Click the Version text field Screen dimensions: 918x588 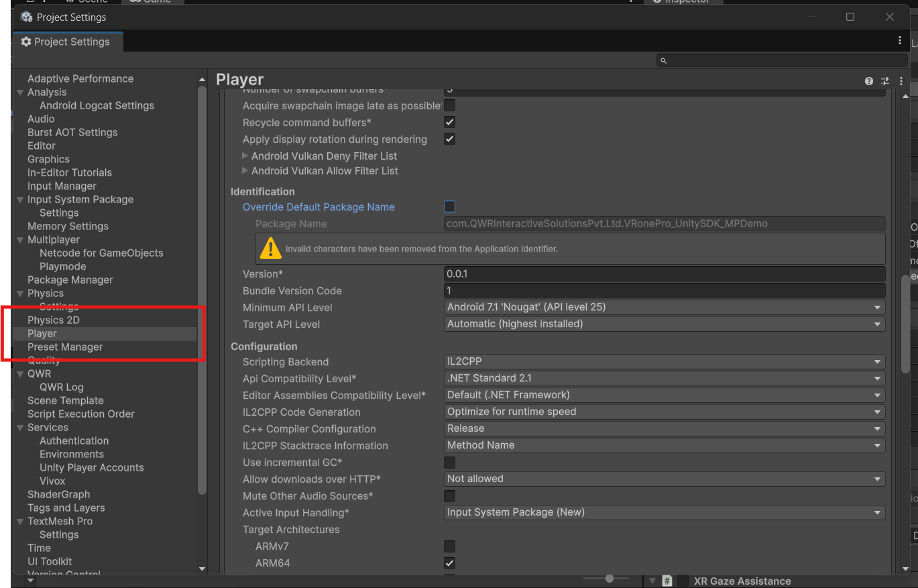tap(665, 274)
